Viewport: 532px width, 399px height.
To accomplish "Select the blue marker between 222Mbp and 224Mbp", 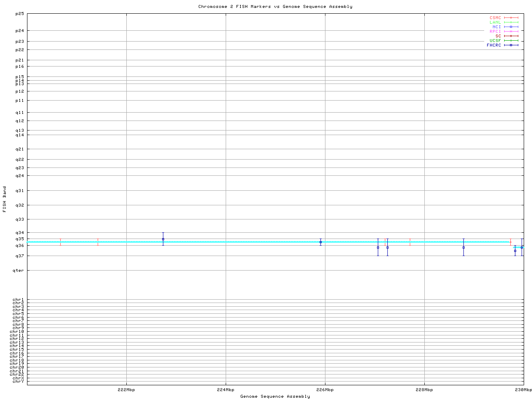I will tap(163, 239).
